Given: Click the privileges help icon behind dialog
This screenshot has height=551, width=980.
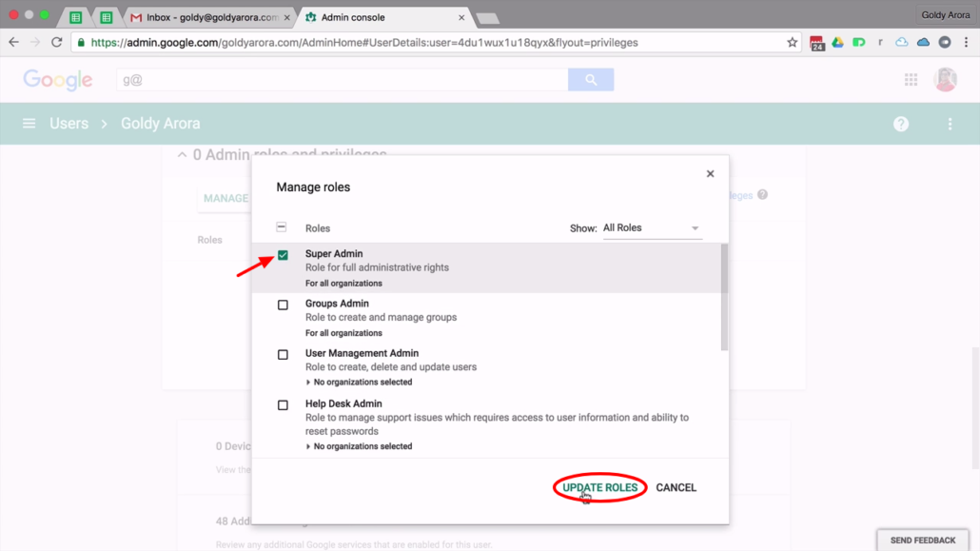Looking at the screenshot, I should point(762,194).
